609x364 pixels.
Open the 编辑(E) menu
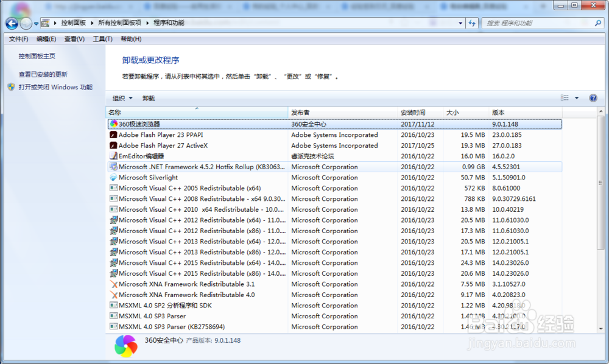[46, 39]
